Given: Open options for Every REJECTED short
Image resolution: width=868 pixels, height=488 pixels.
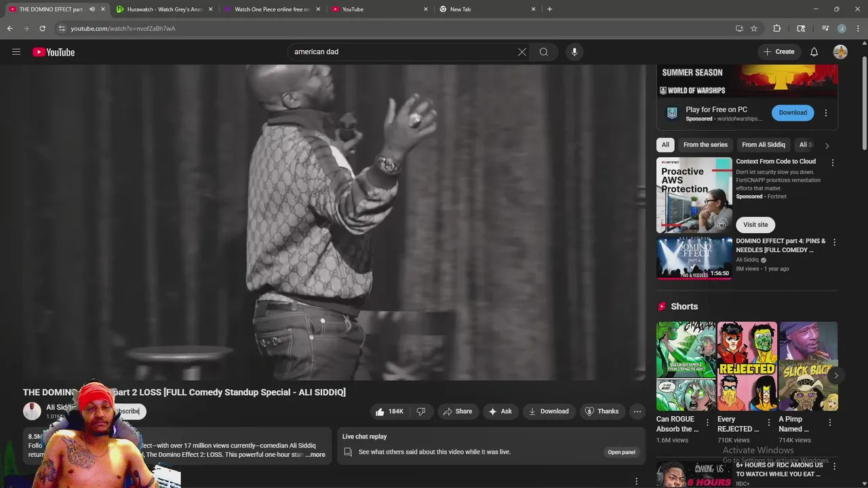Looking at the screenshot, I should (x=768, y=423).
